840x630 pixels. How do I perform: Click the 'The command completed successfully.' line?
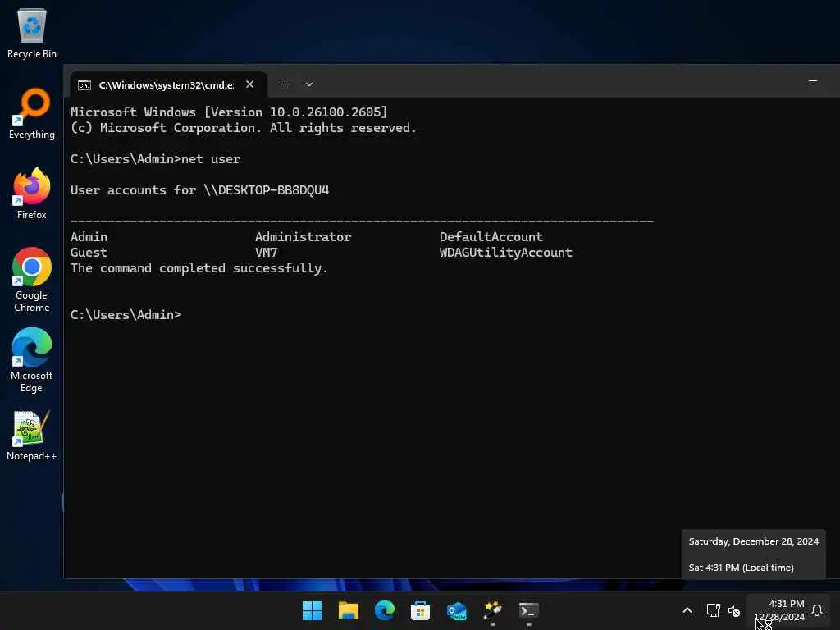coord(199,268)
